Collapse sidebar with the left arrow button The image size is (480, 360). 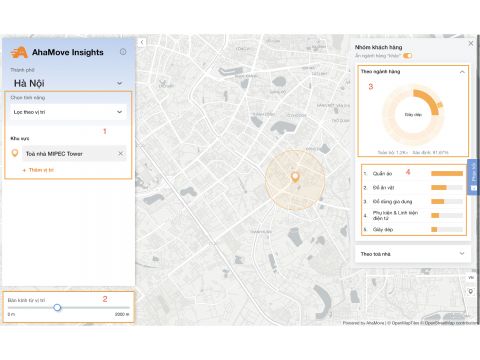(x=142, y=42)
